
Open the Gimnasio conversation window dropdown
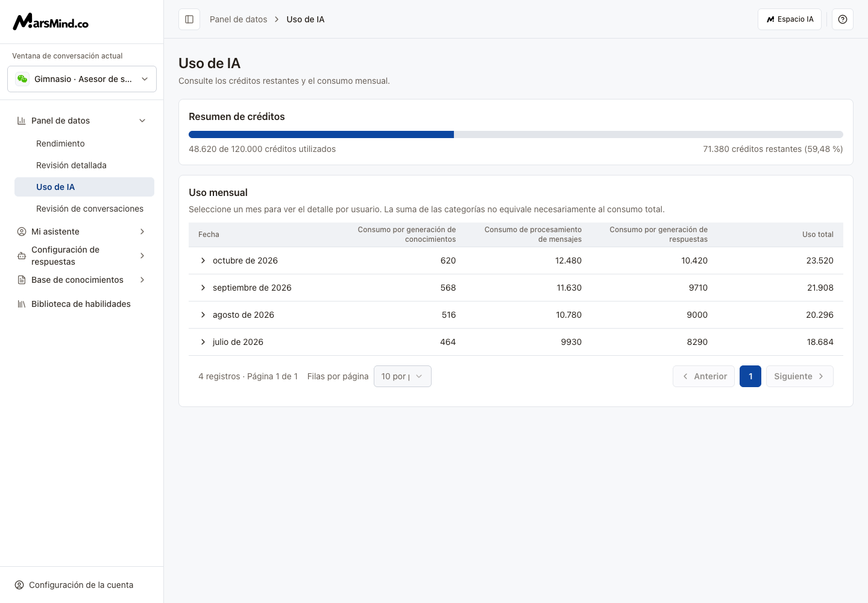coord(82,79)
